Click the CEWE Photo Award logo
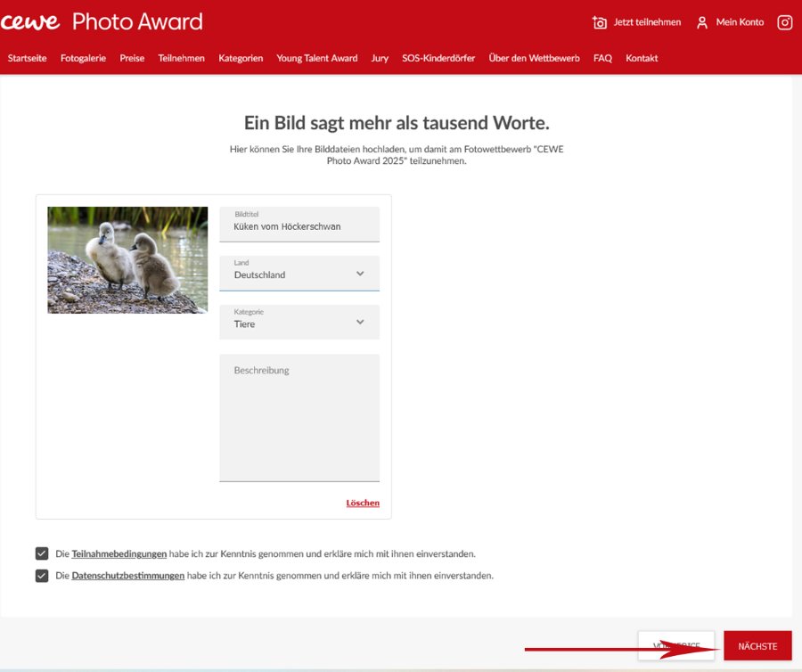The height and width of the screenshot is (672, 802). pyautogui.click(x=102, y=21)
